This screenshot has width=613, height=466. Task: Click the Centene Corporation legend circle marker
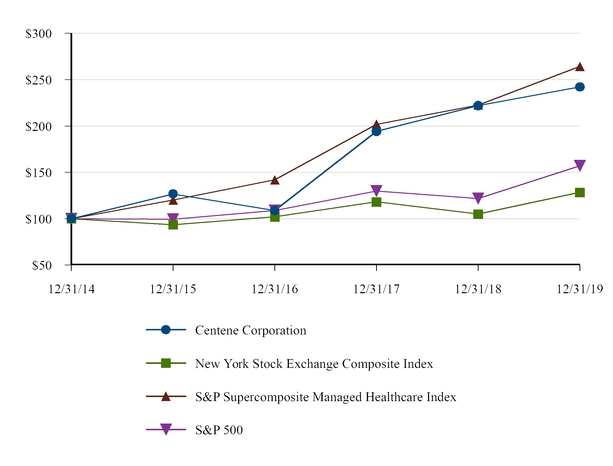[x=166, y=330]
